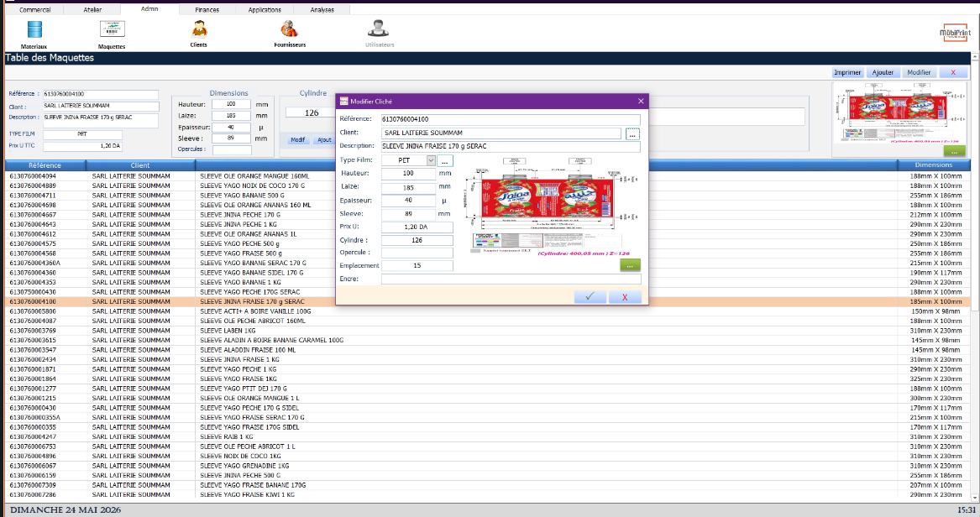
Task: Click the vertical scrollbar of the table
Action: (975, 277)
